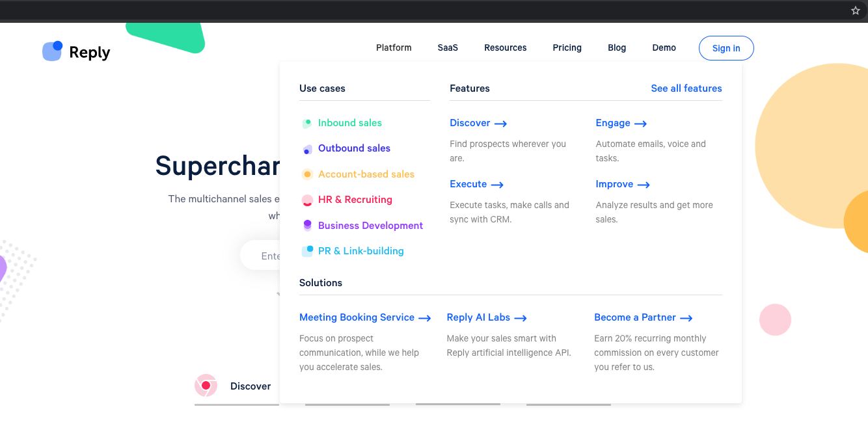The image size is (868, 439).
Task: Open the SaaS menu
Action: 448,47
